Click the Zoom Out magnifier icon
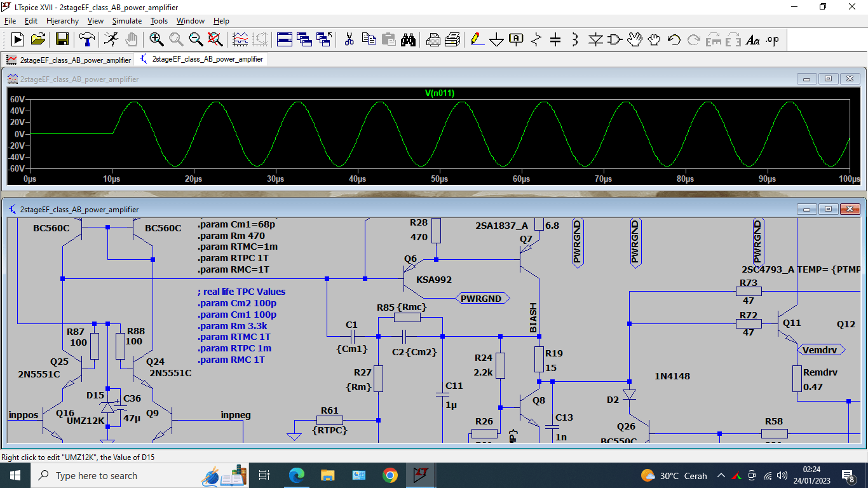 click(x=196, y=39)
